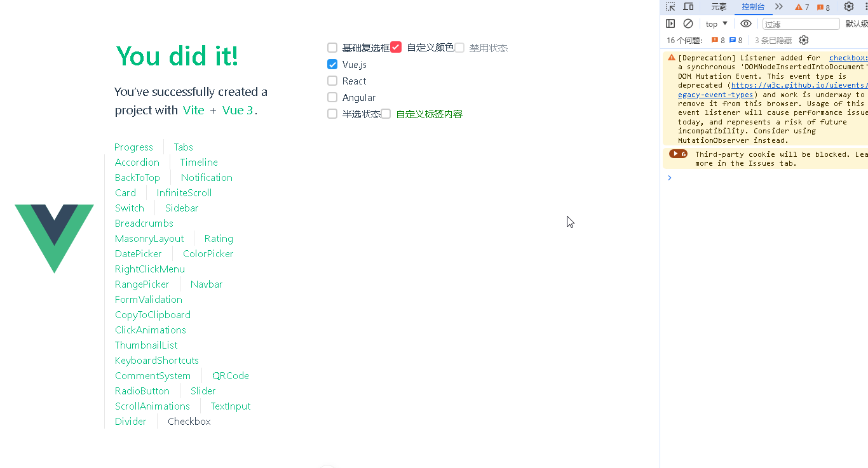This screenshot has height=468, width=868.
Task: Navigate to the Card link
Action: pos(125,192)
